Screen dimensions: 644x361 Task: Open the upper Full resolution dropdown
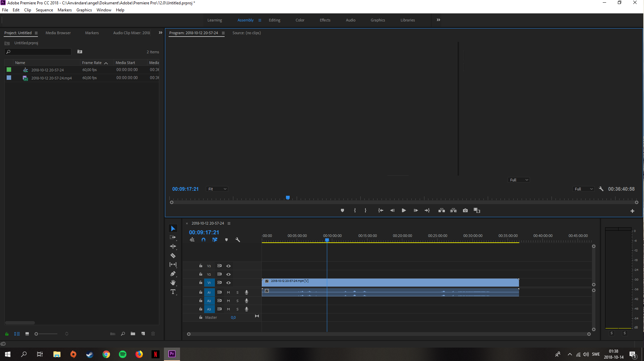click(x=519, y=180)
